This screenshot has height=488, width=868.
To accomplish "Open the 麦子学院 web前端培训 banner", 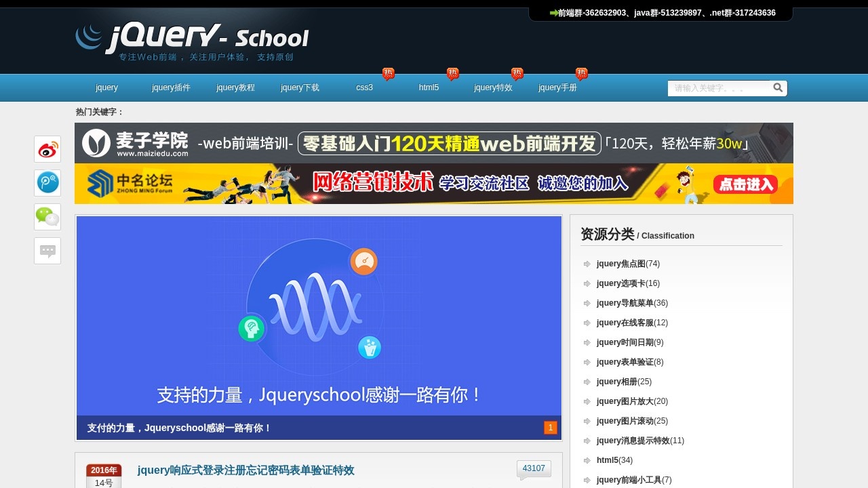I will [434, 143].
